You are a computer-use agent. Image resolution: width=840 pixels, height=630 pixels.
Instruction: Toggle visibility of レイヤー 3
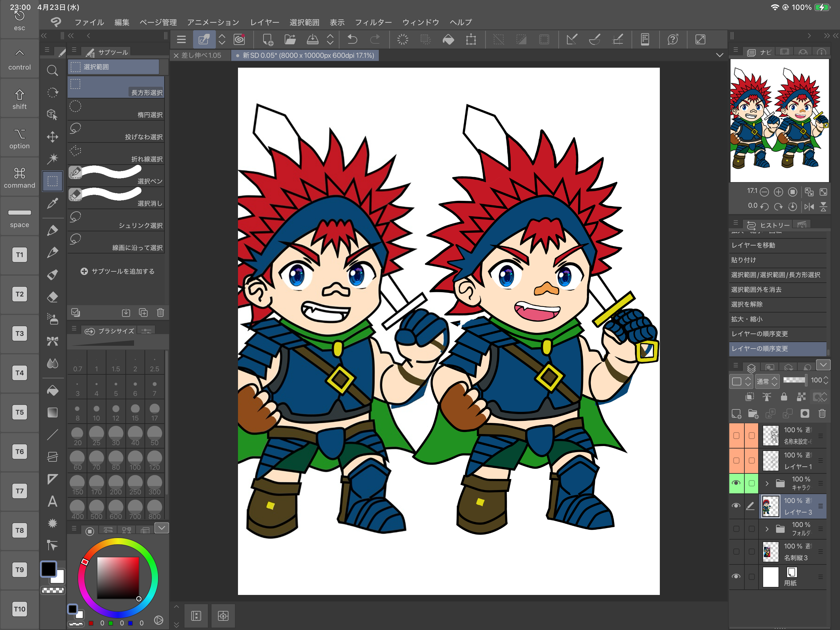pos(736,505)
